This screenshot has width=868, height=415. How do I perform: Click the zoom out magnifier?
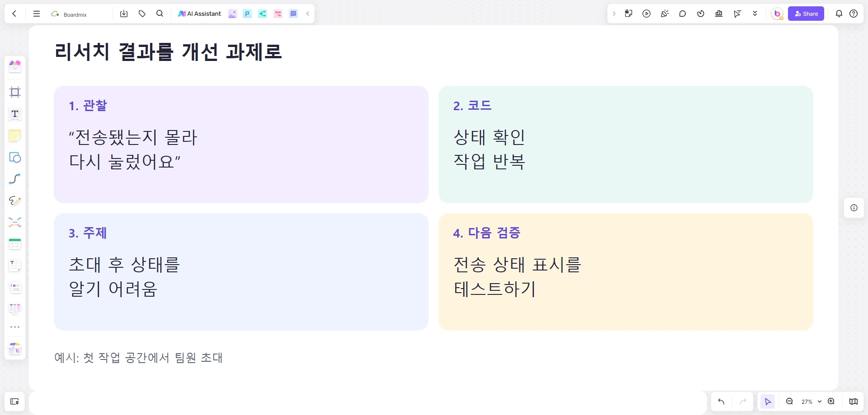(789, 401)
